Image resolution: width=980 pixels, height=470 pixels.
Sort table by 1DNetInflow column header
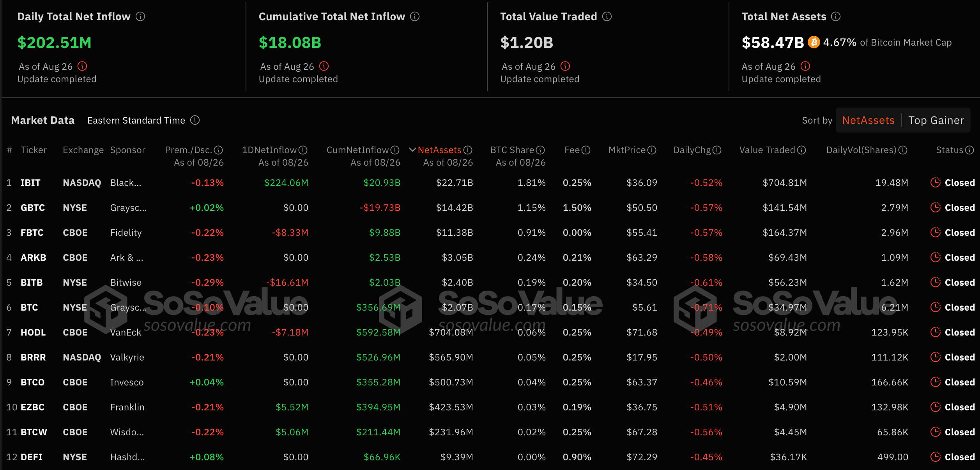pyautogui.click(x=269, y=150)
